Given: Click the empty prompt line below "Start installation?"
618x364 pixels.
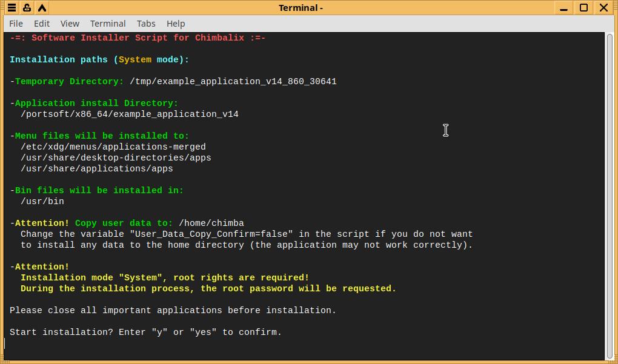Looking at the screenshot, I should pyautogui.click(x=182, y=343).
